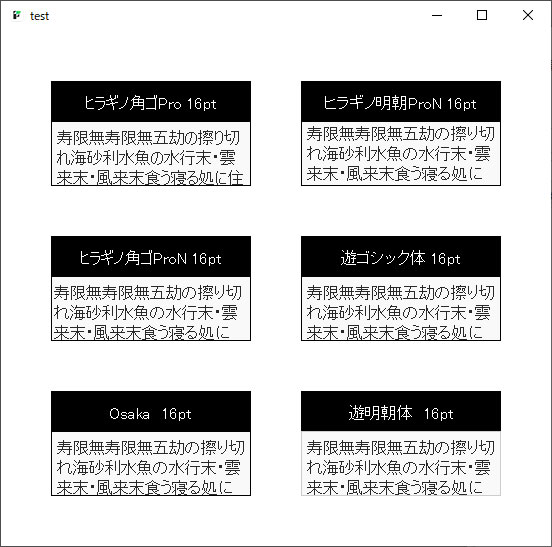552x547 pixels.
Task: Click sample text under ヒラギノ明朝ProN heading
Action: coord(401,154)
